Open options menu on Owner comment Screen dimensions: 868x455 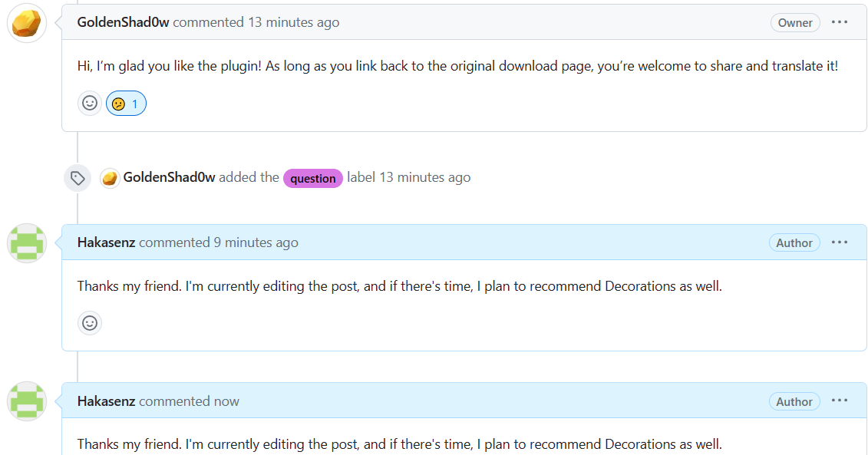click(839, 22)
